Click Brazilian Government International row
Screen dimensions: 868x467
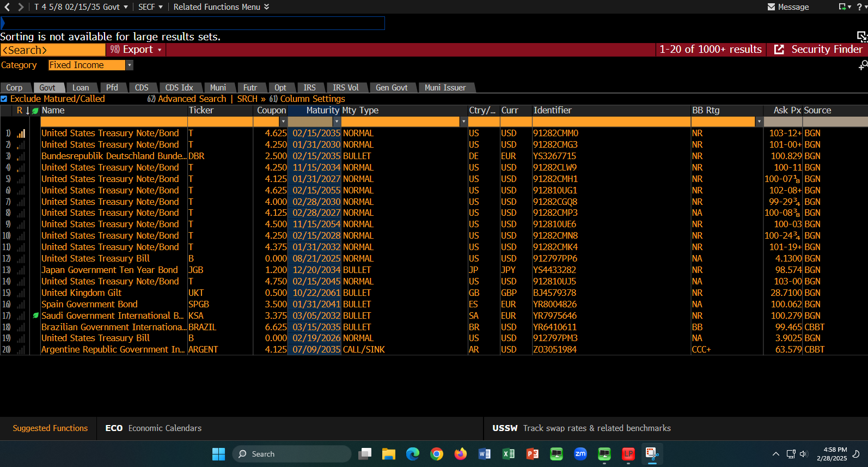pyautogui.click(x=114, y=327)
